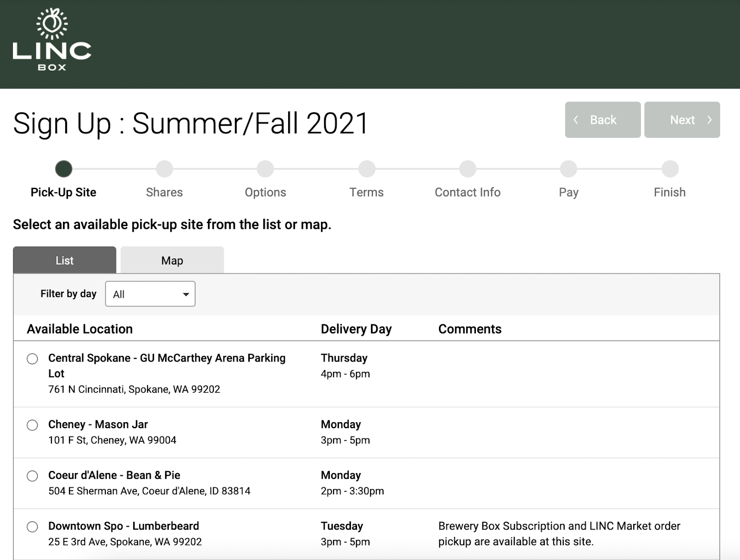The width and height of the screenshot is (740, 560).
Task: Click the Shares step circle
Action: pyautogui.click(x=164, y=169)
